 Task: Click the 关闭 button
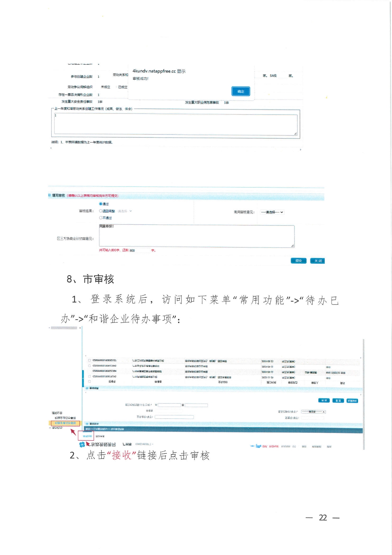(x=317, y=261)
